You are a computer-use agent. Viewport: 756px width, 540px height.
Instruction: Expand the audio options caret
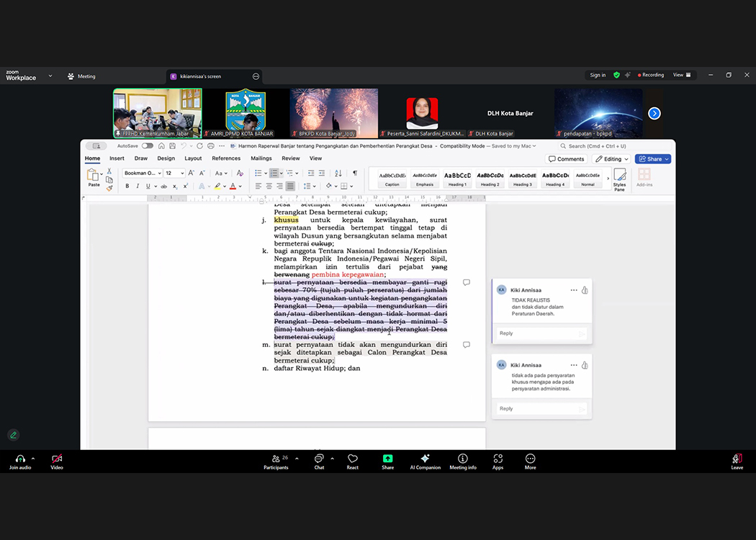[x=33, y=458]
